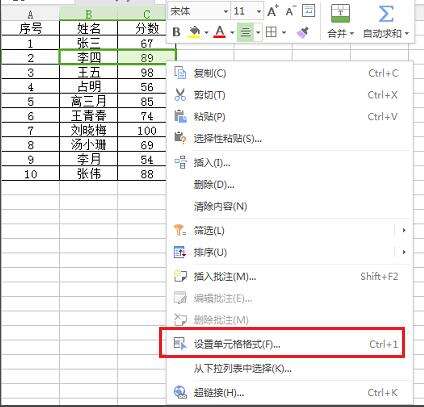Apply red font color letter A
424x407 pixels.
click(x=220, y=32)
